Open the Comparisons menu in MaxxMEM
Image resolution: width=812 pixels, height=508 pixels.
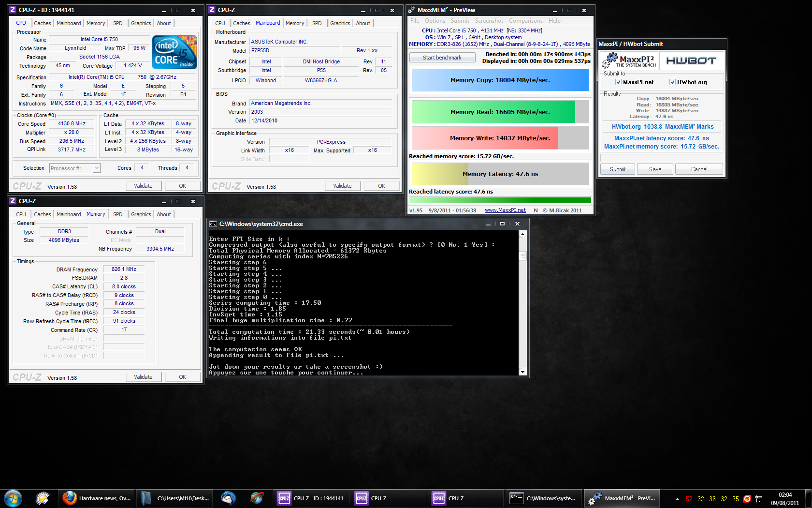[x=526, y=21]
